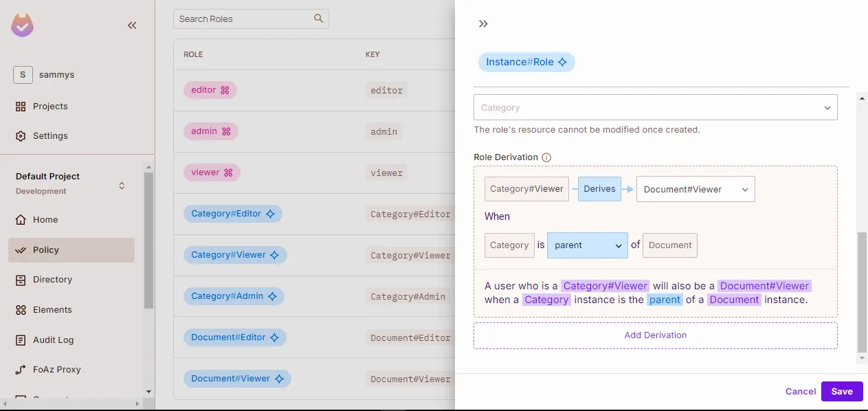Click the search magnifier icon in Search Roles
This screenshot has width=868, height=411.
(318, 19)
